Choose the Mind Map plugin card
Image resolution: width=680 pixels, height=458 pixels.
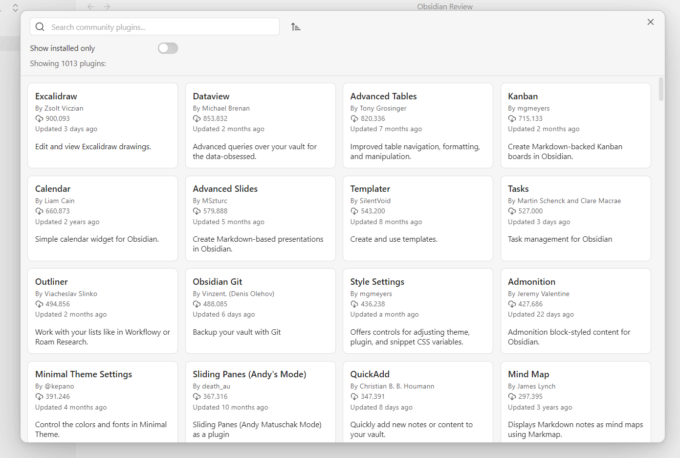coord(575,400)
